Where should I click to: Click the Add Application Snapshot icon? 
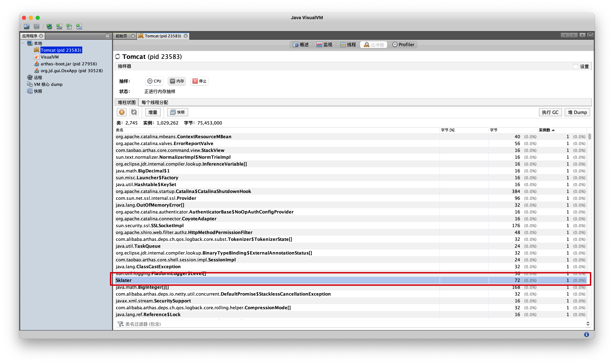[x=79, y=27]
